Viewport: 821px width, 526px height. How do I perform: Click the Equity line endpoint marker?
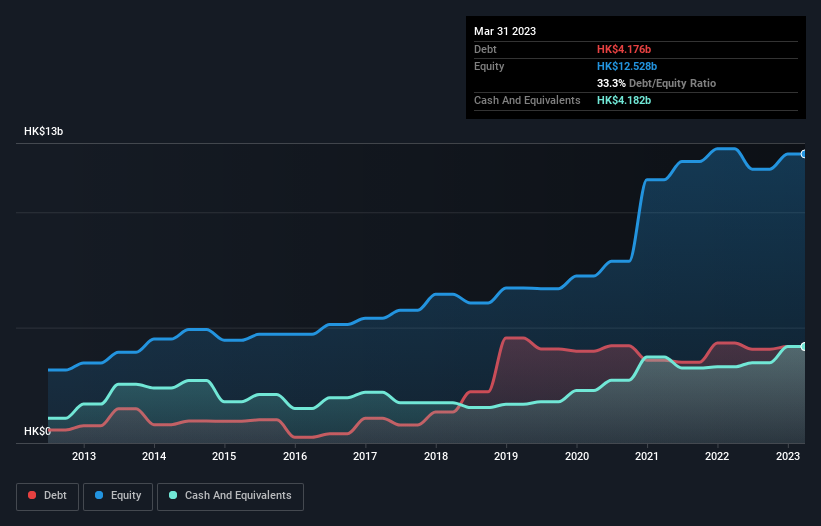pyautogui.click(x=804, y=154)
